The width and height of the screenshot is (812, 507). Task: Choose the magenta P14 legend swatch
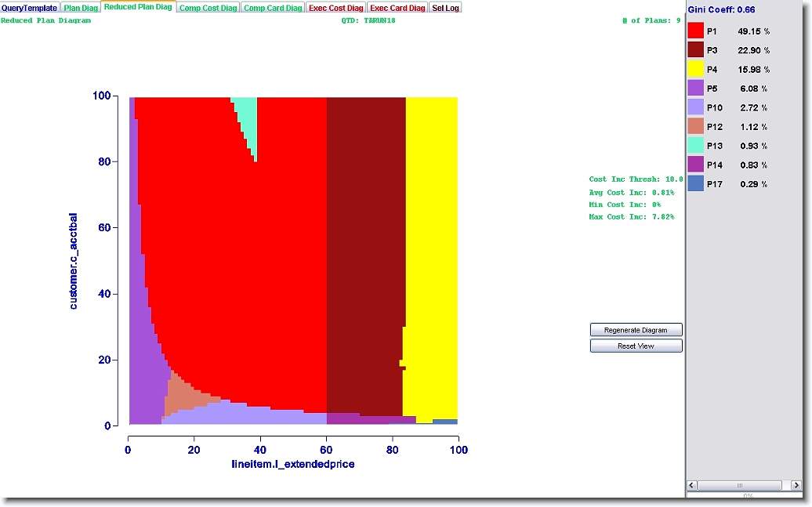tap(695, 165)
